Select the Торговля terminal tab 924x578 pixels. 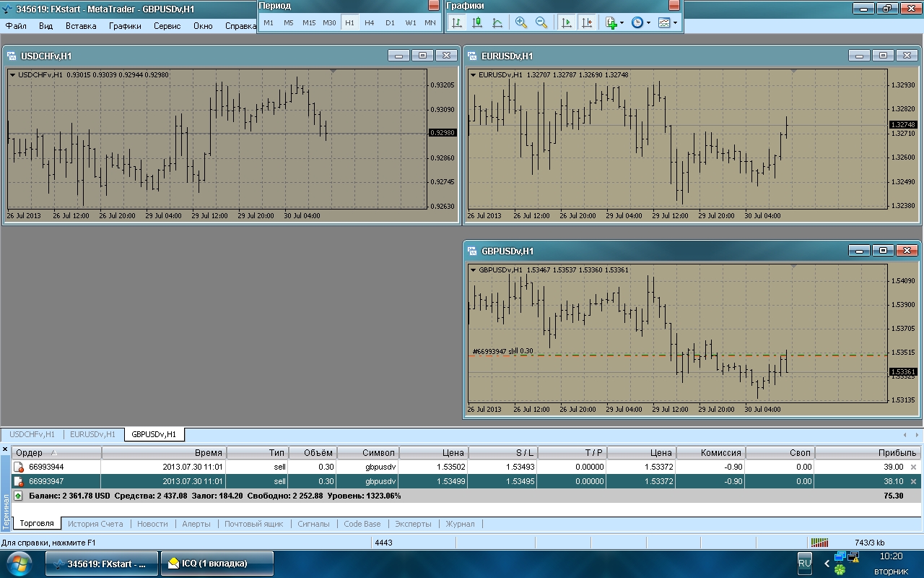[x=37, y=524]
